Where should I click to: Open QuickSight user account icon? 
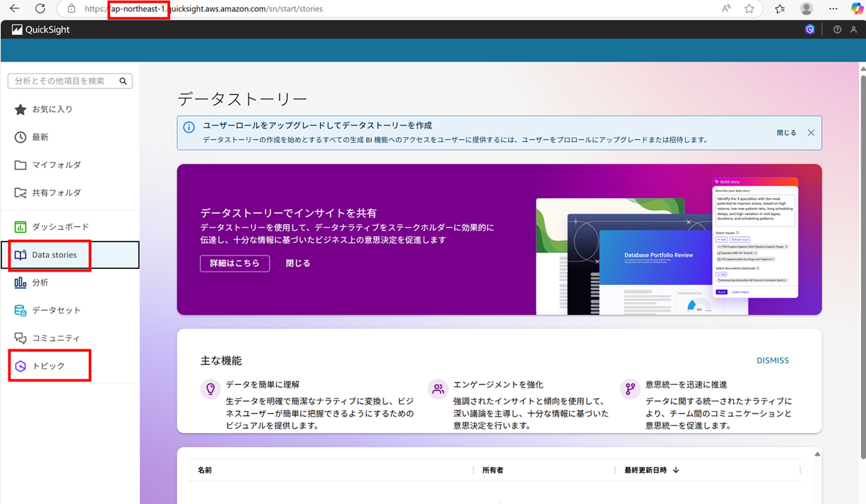[853, 29]
